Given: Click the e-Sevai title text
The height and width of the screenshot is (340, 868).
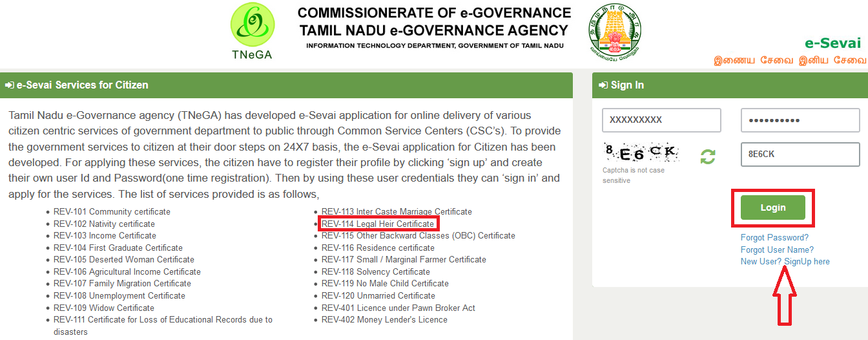Looking at the screenshot, I should pyautogui.click(x=832, y=43).
